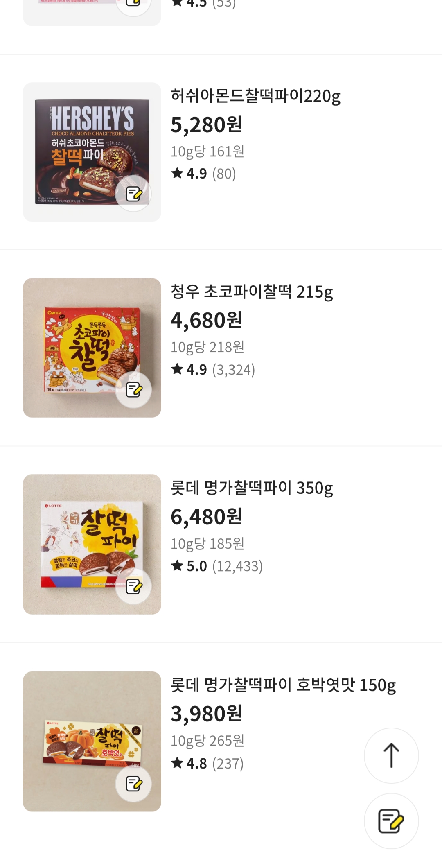Open 롯데 명가찰떡파이 호박엿맛 150g title
The image size is (442, 868).
[283, 685]
